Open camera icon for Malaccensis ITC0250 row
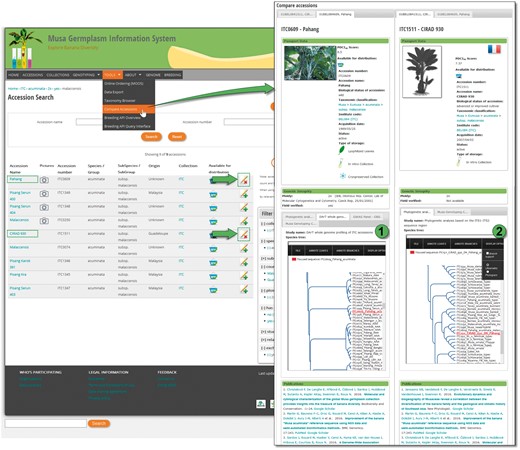The image size is (520, 450). (44, 221)
